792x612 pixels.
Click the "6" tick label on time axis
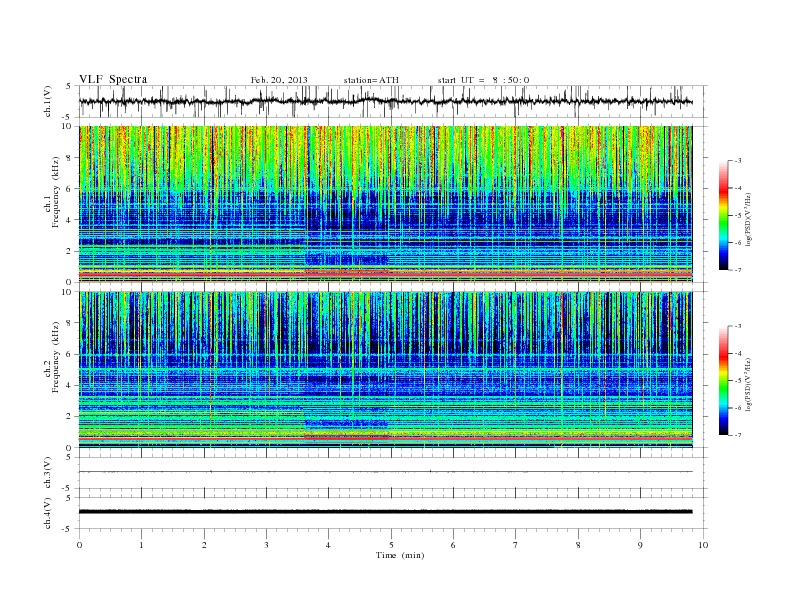(453, 545)
